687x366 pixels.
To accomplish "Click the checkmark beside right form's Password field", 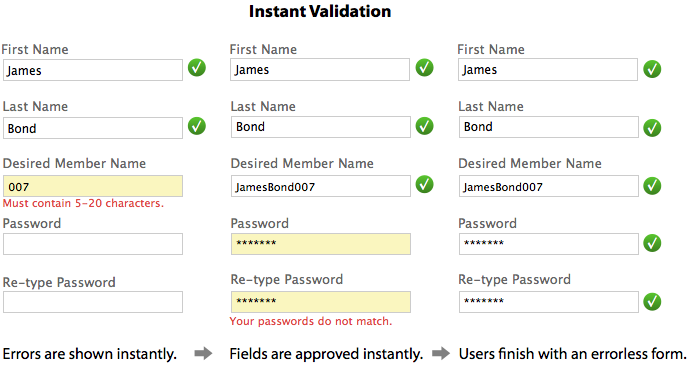I will click(x=652, y=243).
